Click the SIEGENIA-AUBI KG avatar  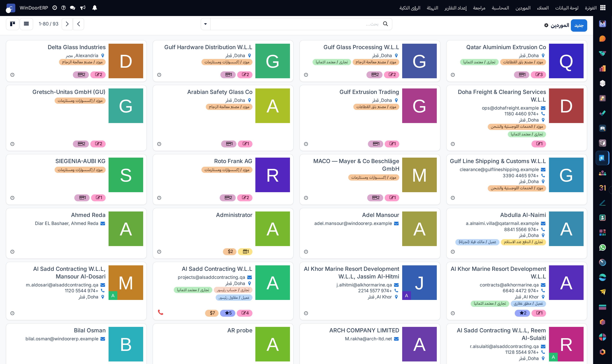click(x=126, y=175)
